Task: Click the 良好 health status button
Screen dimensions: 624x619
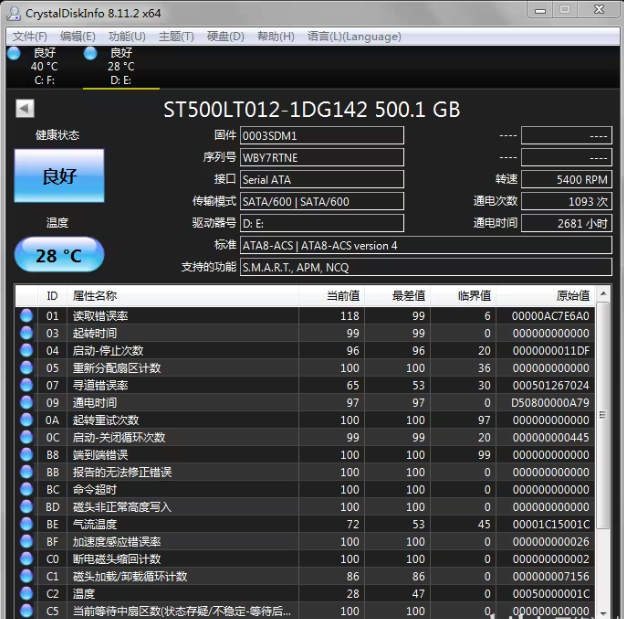Action: click(x=59, y=176)
